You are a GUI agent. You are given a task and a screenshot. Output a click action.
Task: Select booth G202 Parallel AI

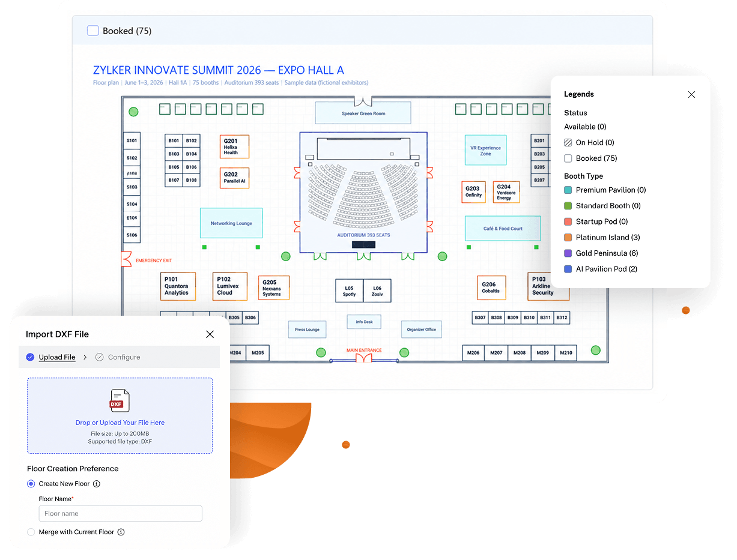[x=234, y=178]
